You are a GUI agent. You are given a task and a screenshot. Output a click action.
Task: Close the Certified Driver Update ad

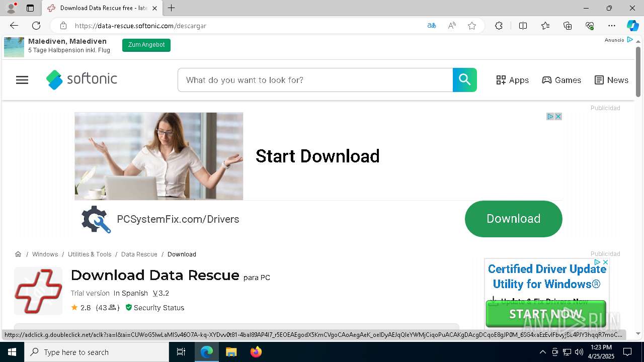605,262
